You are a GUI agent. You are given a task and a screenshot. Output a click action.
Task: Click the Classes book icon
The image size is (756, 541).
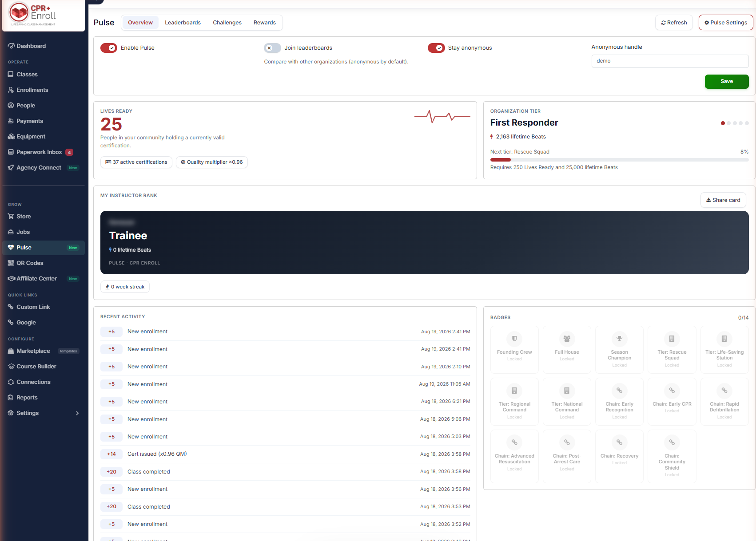(11, 74)
